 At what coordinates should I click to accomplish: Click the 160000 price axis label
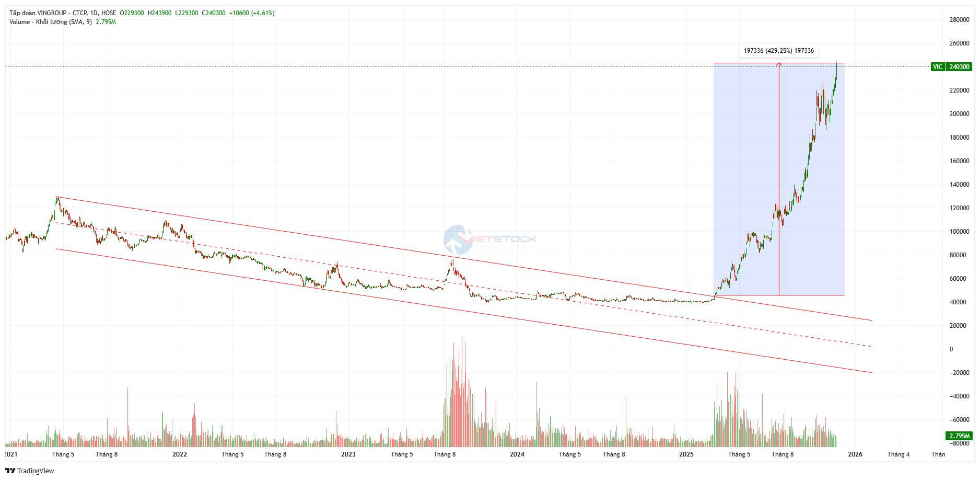959,161
